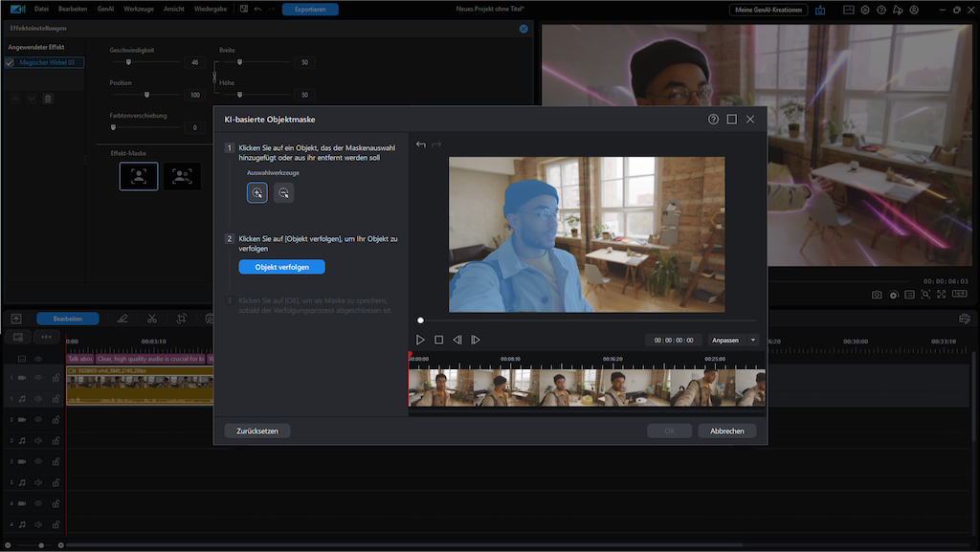This screenshot has width=980, height=552.
Task: Step to the previous frame
Action: click(x=457, y=340)
